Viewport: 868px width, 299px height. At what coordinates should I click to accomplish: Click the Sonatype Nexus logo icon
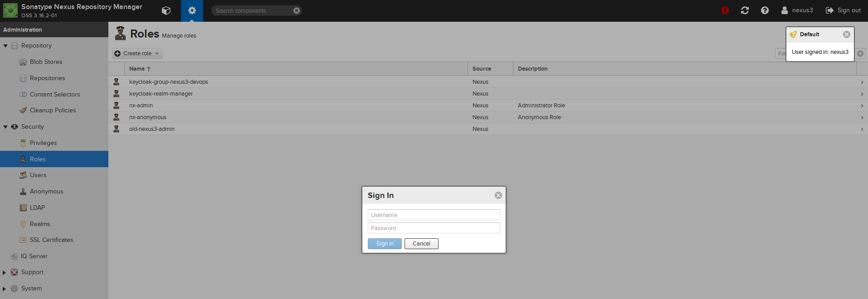tap(10, 10)
